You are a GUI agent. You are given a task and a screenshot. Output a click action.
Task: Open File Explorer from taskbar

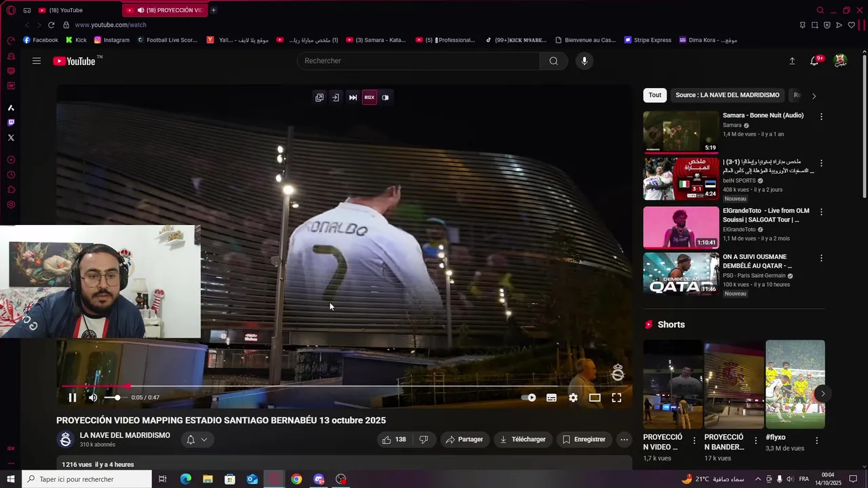coord(208,479)
